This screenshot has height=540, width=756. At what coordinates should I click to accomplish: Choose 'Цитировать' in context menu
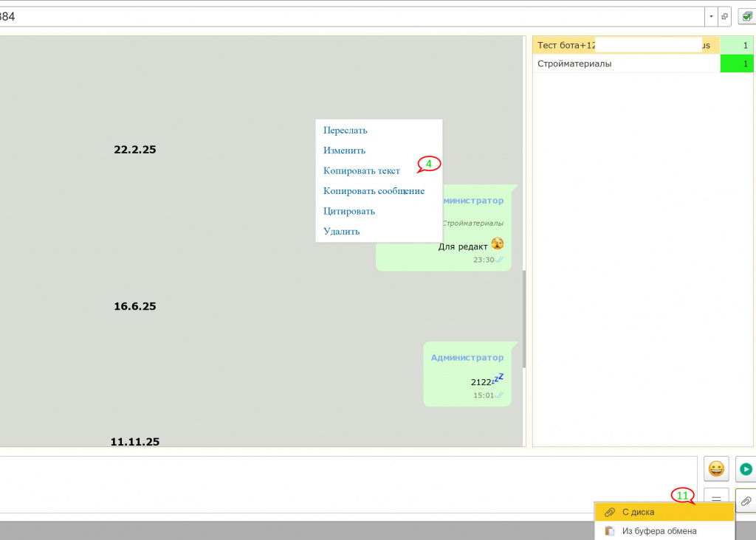[x=349, y=211]
